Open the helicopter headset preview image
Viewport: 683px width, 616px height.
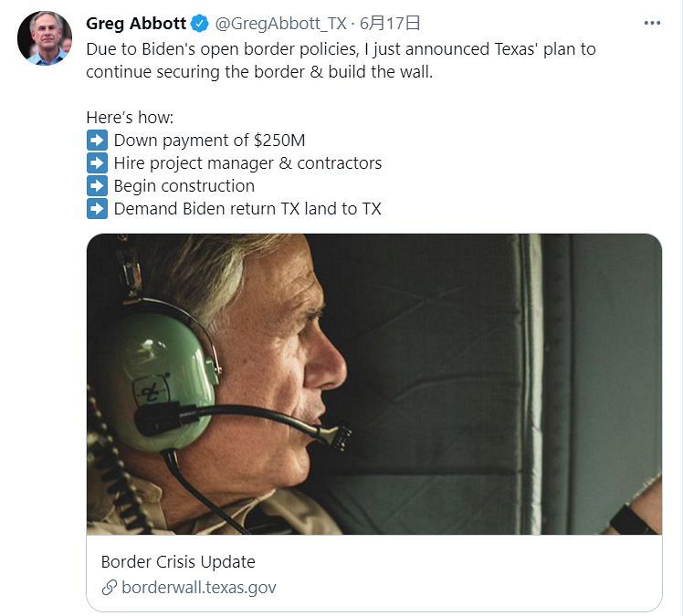tap(374, 384)
